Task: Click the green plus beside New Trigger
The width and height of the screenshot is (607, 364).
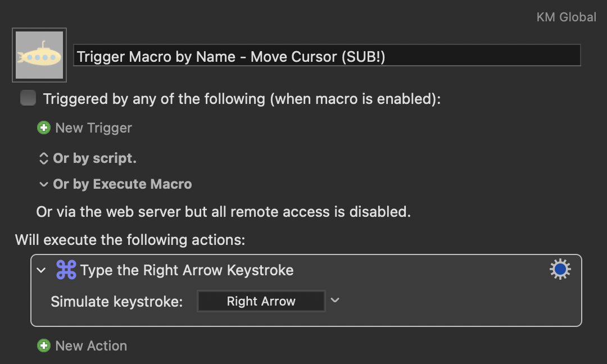Action: 44,128
